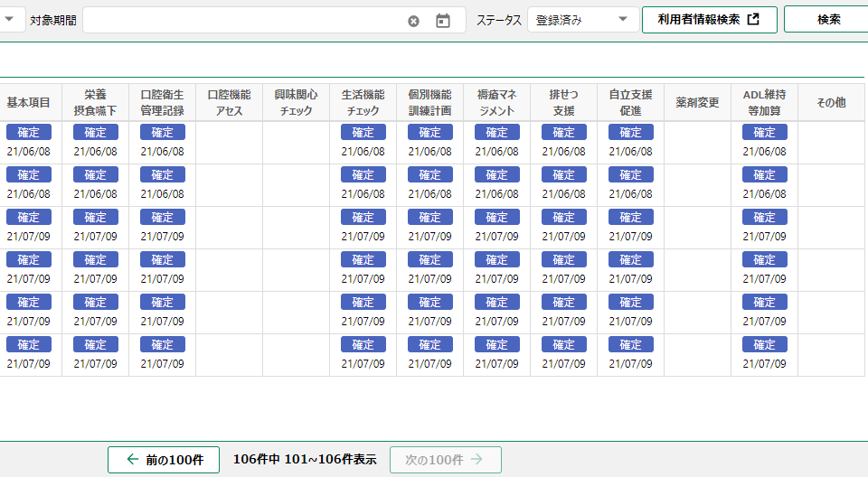Select third row 確定 under 排せつ支援
Viewport: 868px width, 477px height.
pos(563,217)
